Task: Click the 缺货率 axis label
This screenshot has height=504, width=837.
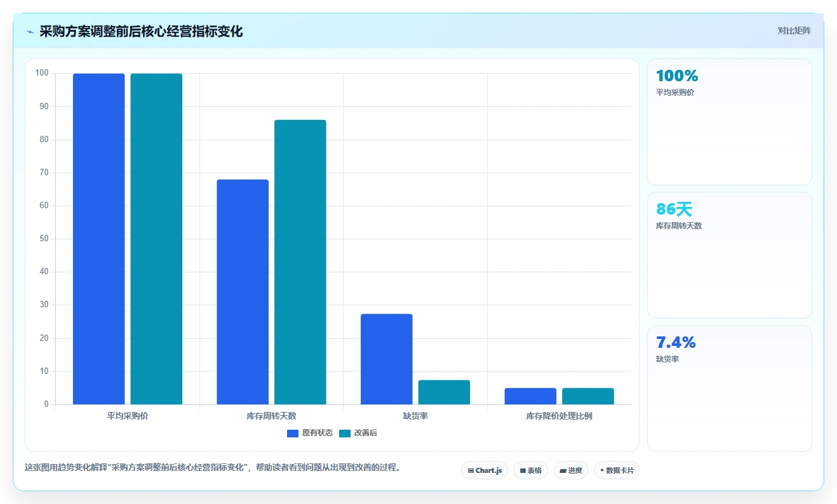Action: 415,416
